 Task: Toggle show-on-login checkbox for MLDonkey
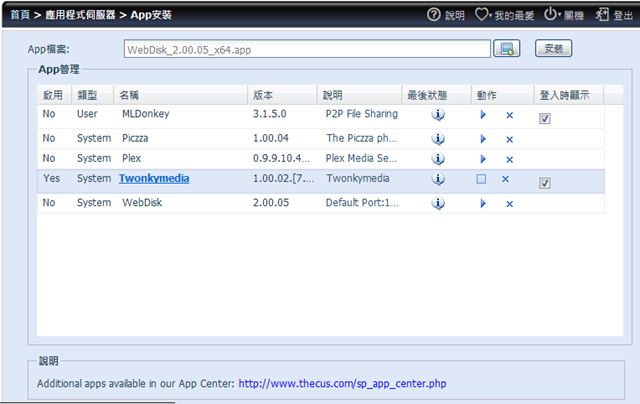pos(544,118)
